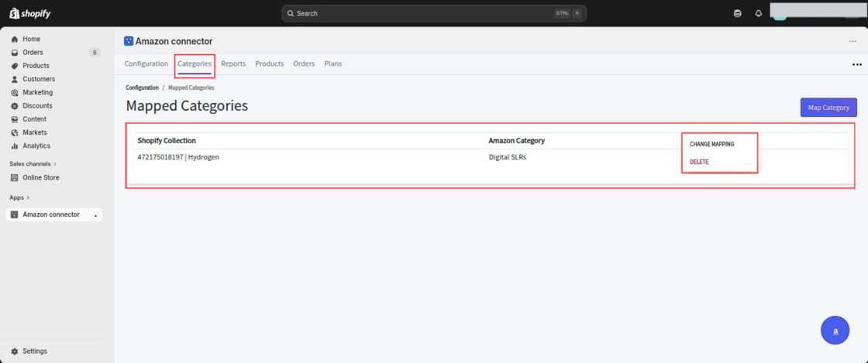Click the Discounts badge icon in sidebar
Image resolution: width=868 pixels, height=363 pixels.
tap(15, 105)
